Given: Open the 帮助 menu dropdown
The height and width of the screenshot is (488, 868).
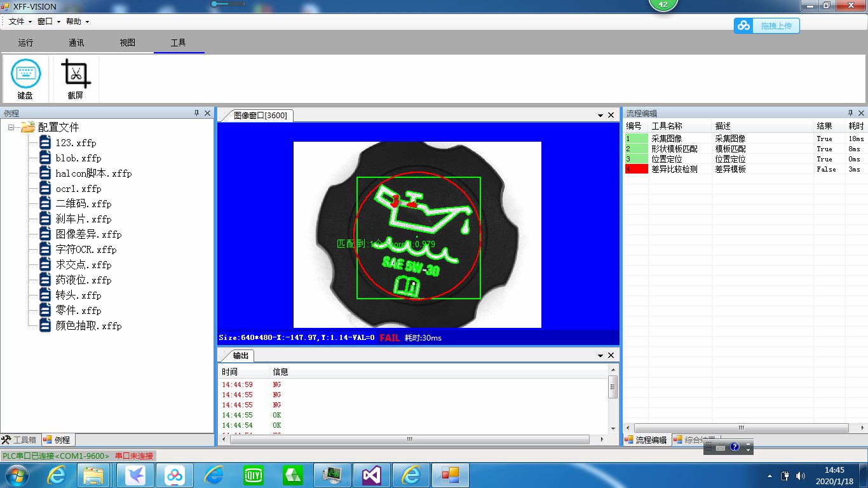Looking at the screenshot, I should click(78, 22).
